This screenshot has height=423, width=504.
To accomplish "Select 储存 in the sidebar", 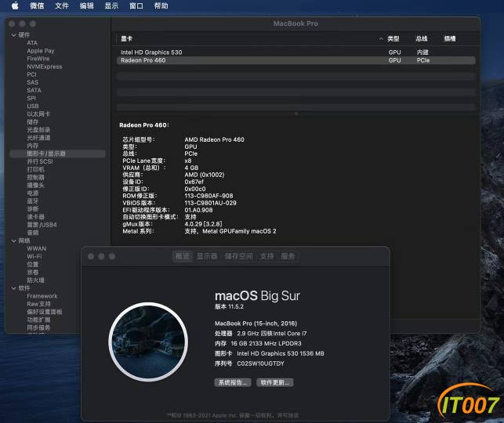I will click(32, 122).
